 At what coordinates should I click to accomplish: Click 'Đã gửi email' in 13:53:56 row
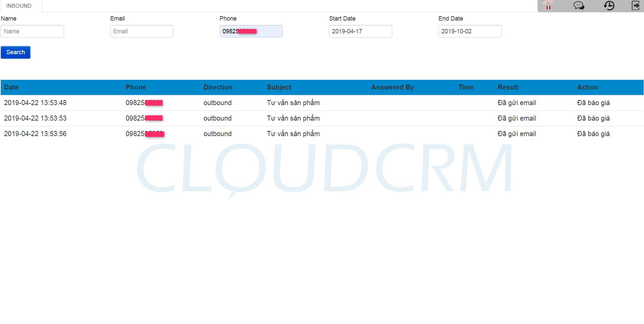pyautogui.click(x=517, y=134)
